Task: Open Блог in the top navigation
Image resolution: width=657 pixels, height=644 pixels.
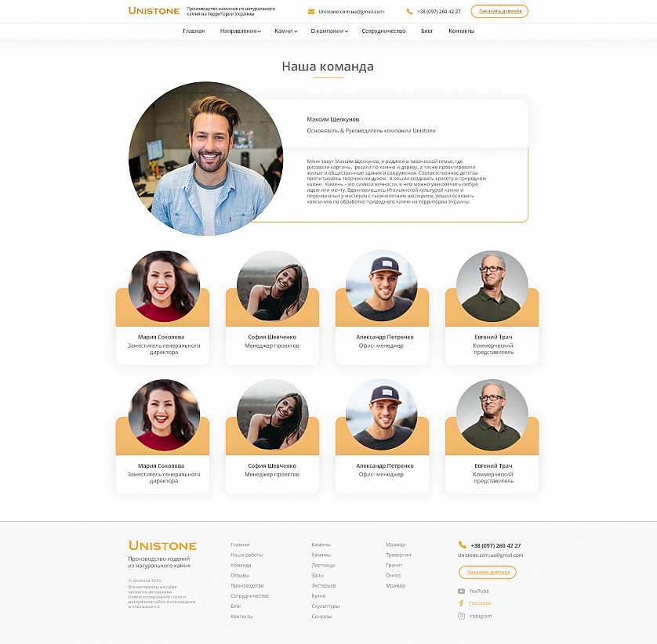Action: [x=427, y=31]
